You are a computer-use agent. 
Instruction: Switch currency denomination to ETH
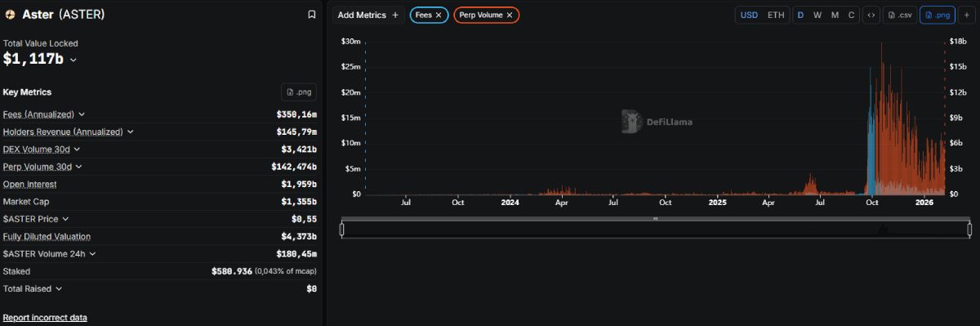tap(776, 15)
